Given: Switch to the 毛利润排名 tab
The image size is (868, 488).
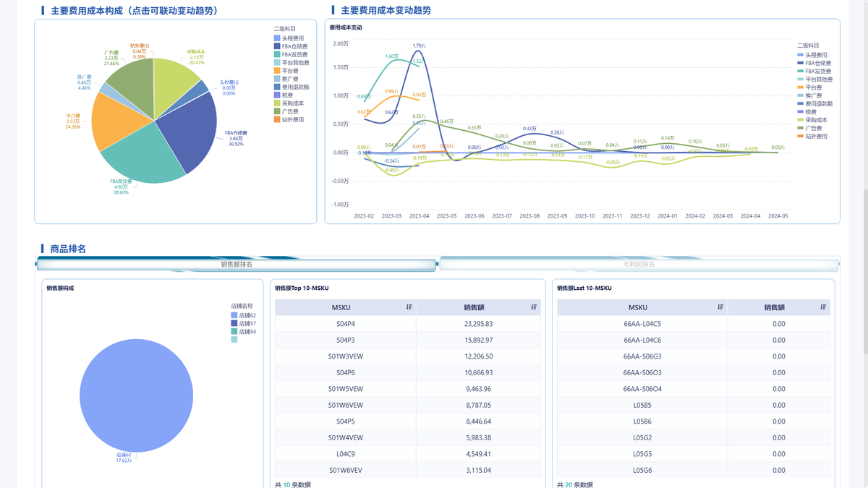Looking at the screenshot, I should (639, 265).
